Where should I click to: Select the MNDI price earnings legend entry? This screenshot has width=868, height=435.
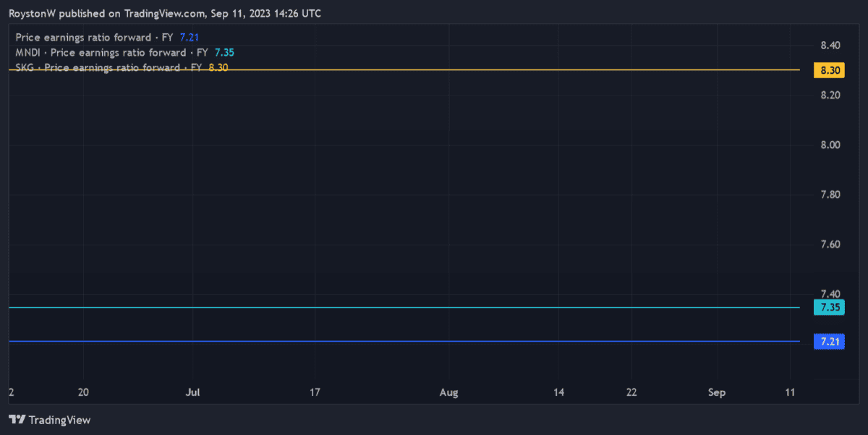coord(124,52)
